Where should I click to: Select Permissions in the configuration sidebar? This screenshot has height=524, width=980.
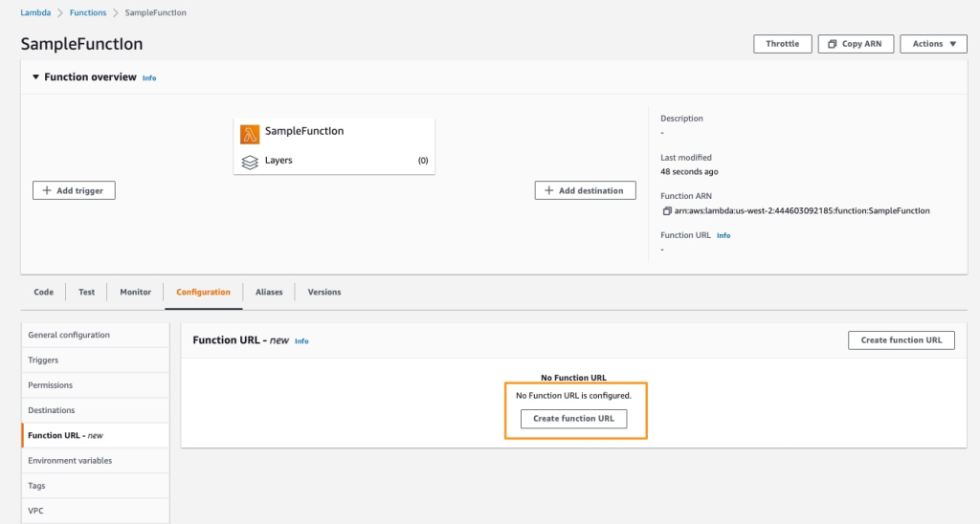(51, 385)
